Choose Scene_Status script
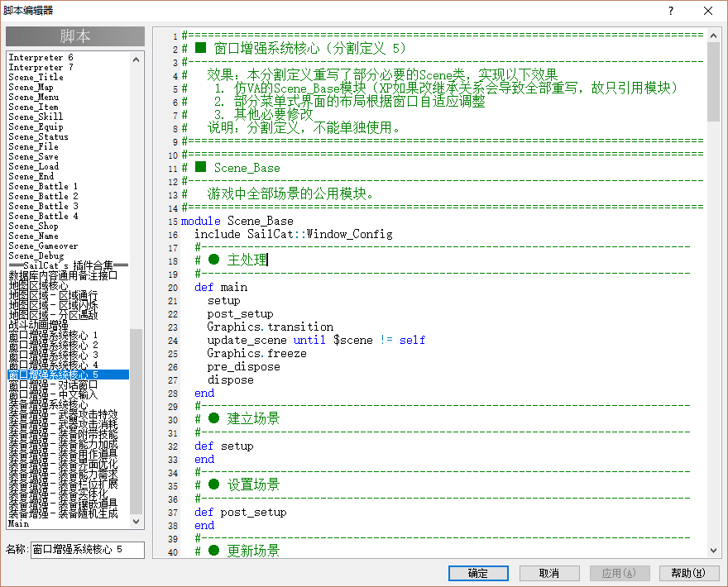This screenshot has width=728, height=587. tap(39, 137)
